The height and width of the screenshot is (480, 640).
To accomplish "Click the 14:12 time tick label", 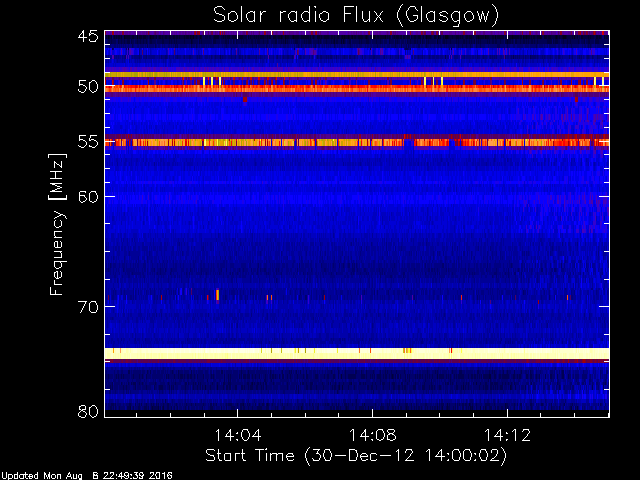I will coord(507,435).
